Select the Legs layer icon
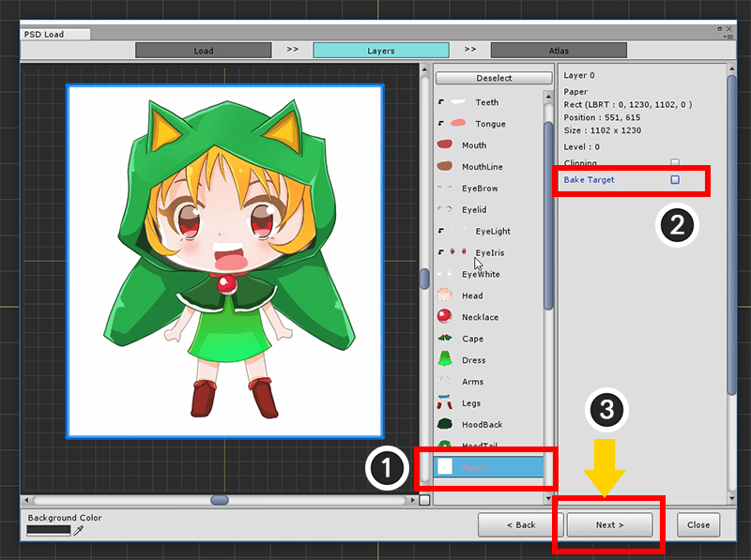 (x=444, y=402)
